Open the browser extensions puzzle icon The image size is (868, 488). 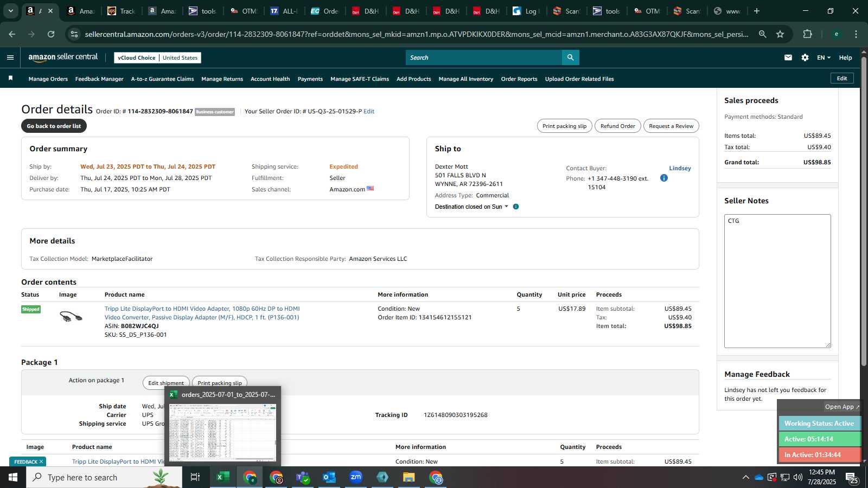pyautogui.click(x=807, y=34)
